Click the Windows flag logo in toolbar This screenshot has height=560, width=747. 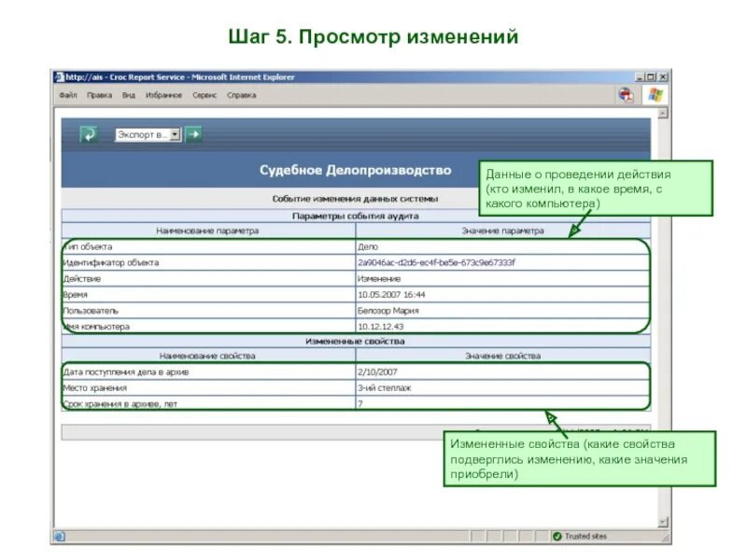tap(655, 95)
